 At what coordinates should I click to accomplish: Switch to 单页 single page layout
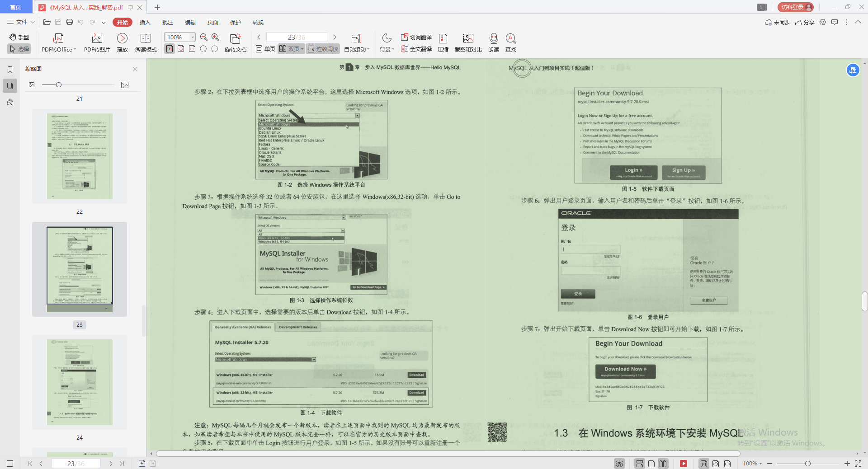tap(265, 49)
